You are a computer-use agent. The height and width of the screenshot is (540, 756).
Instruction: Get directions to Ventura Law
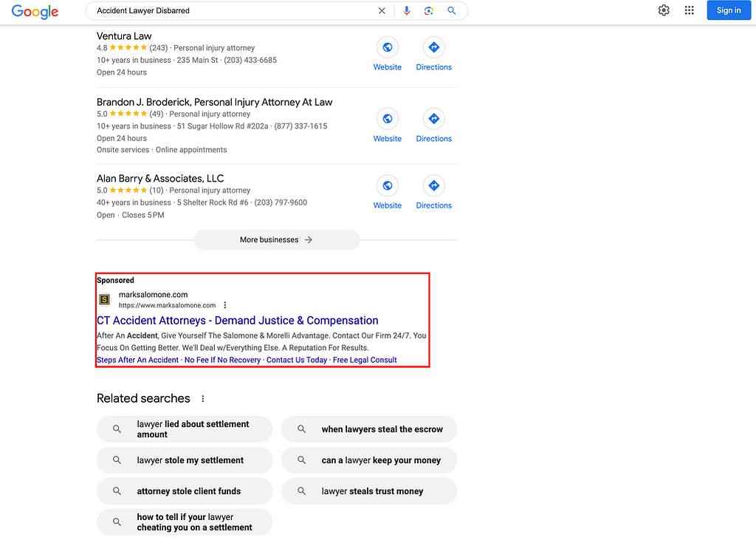click(x=434, y=47)
